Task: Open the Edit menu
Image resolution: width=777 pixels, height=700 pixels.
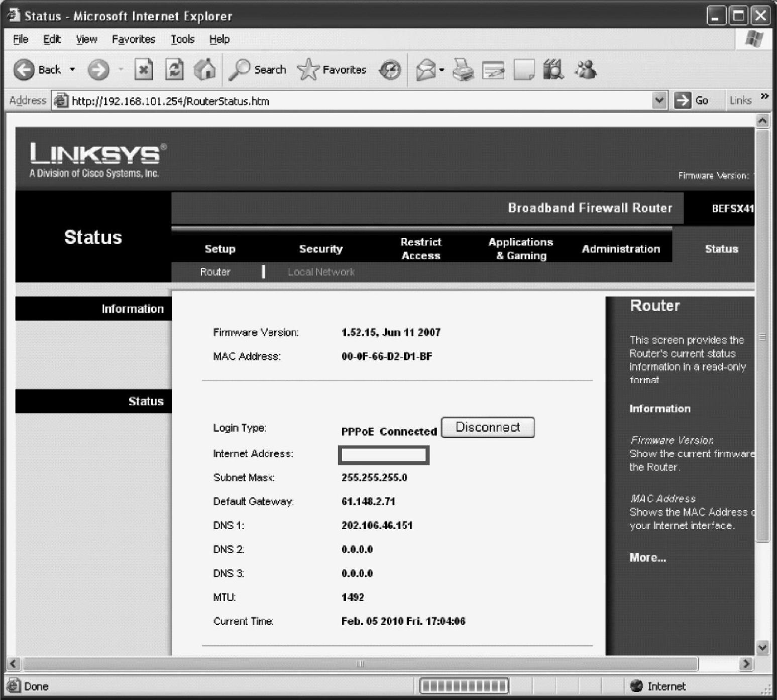Action: (x=52, y=39)
